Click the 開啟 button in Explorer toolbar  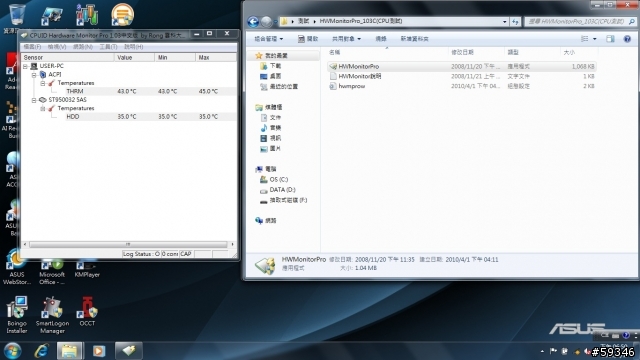coord(308,39)
